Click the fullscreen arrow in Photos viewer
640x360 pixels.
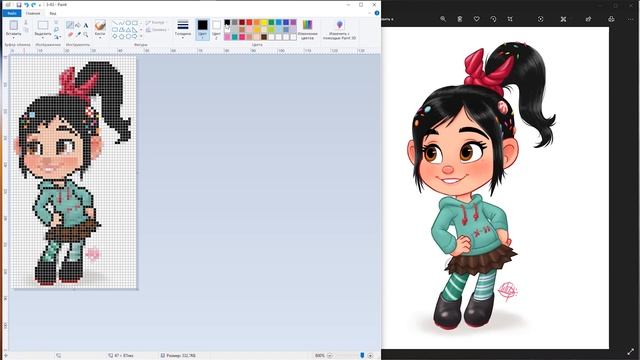[631, 351]
